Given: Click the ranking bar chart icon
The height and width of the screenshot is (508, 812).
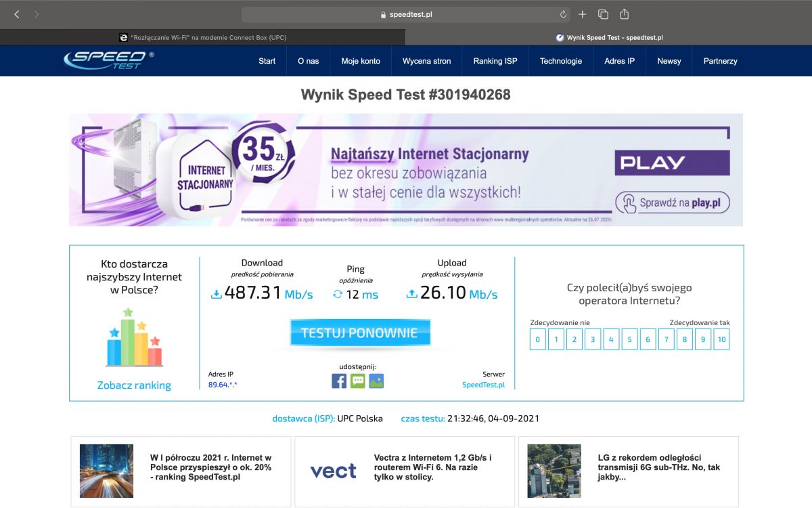Looking at the screenshot, I should [x=134, y=337].
